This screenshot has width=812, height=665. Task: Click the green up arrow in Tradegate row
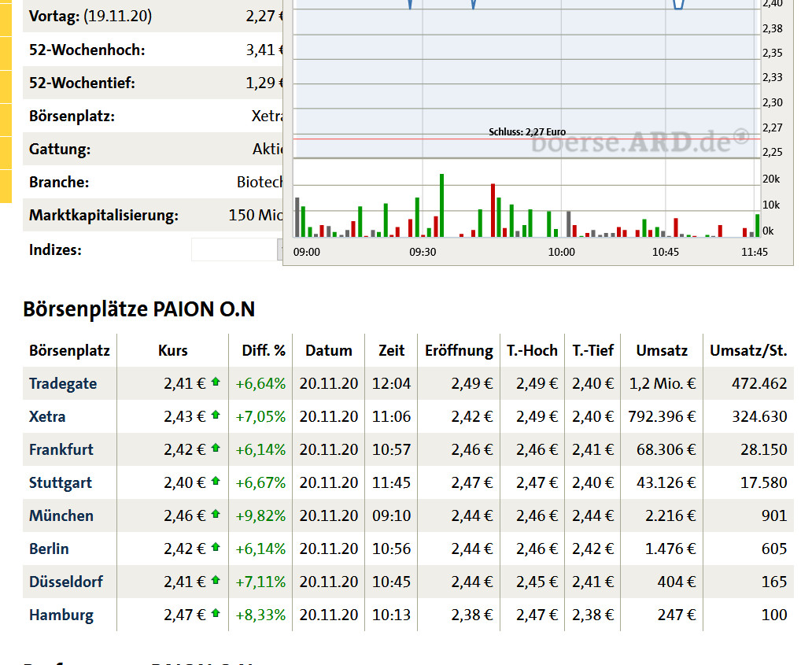[x=216, y=382]
